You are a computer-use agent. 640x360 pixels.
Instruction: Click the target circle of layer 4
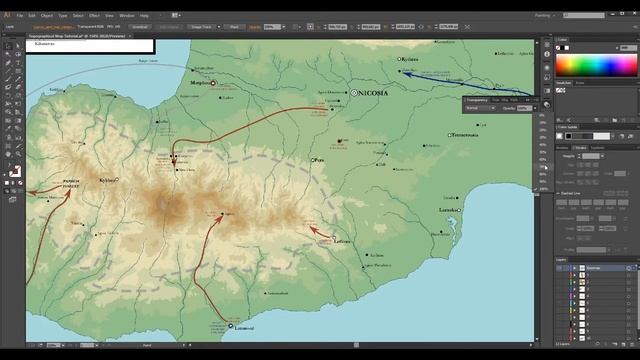pos(629,296)
